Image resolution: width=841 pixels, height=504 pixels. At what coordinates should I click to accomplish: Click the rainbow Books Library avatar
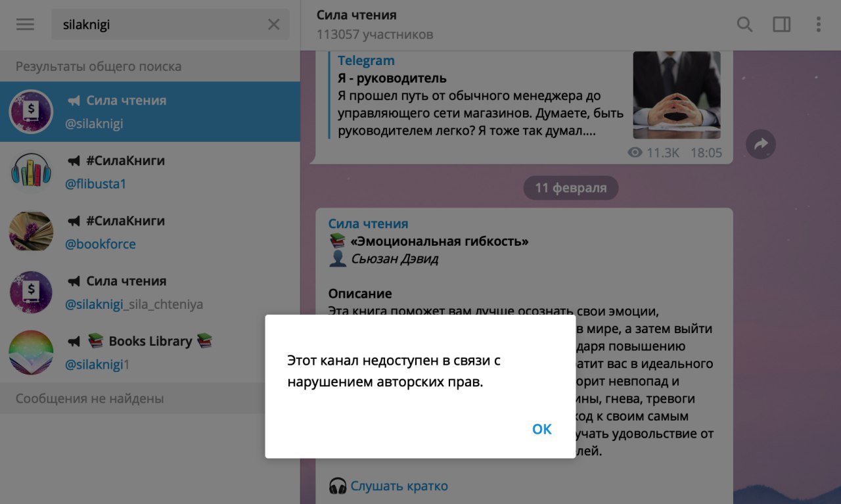(31, 354)
